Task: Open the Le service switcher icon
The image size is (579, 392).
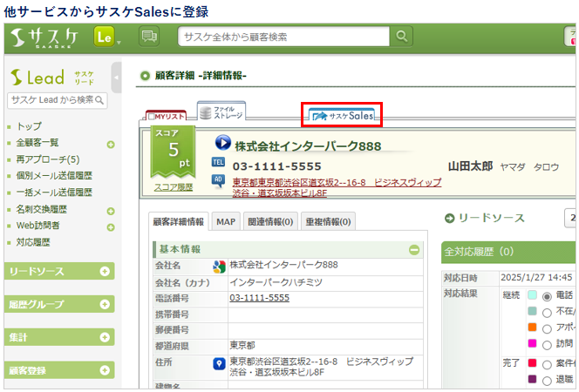Action: click(x=105, y=37)
